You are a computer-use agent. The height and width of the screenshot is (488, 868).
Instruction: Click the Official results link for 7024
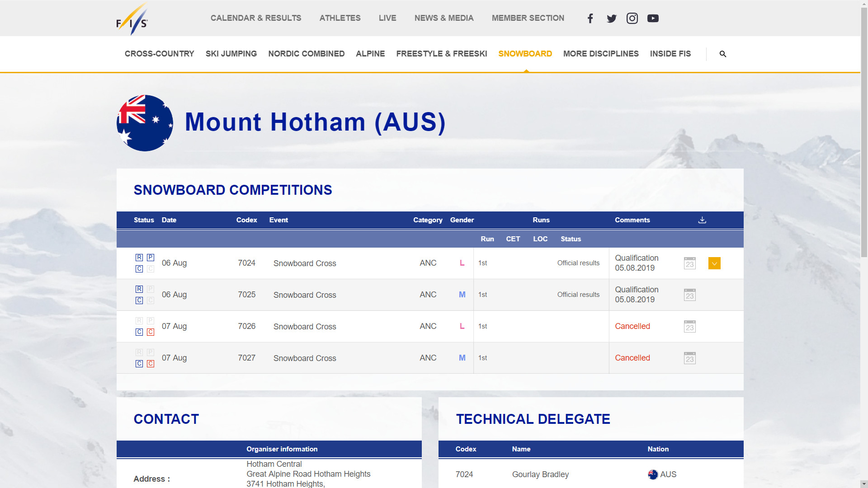(x=578, y=263)
